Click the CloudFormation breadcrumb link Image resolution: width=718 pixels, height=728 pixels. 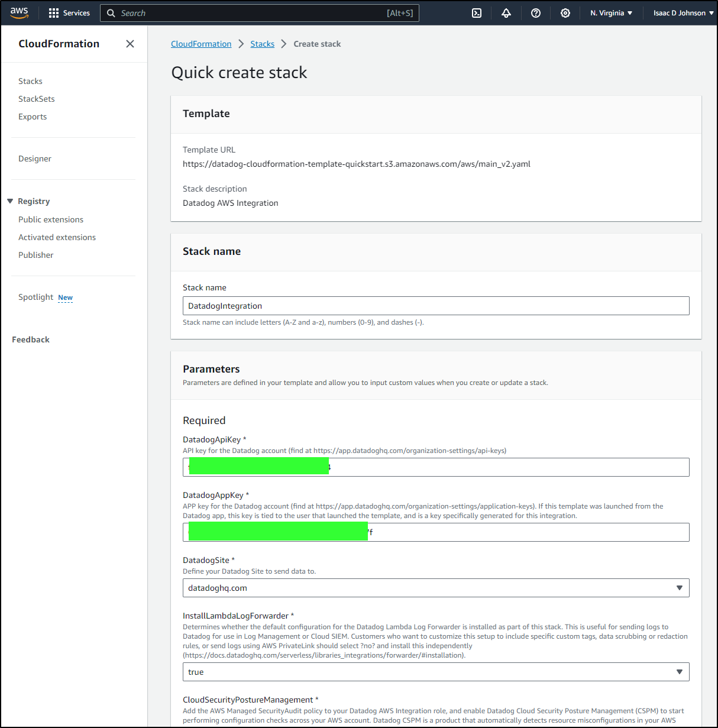pos(201,44)
